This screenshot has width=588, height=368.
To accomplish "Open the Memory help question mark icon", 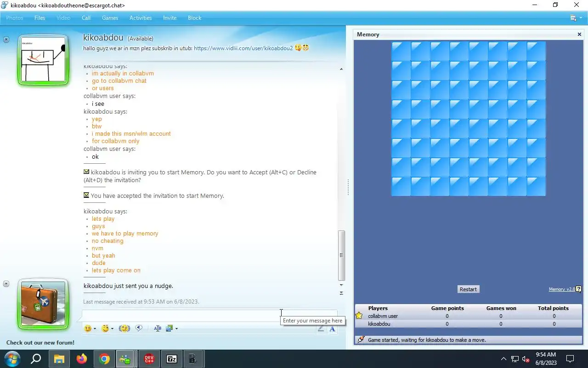I will point(578,289).
